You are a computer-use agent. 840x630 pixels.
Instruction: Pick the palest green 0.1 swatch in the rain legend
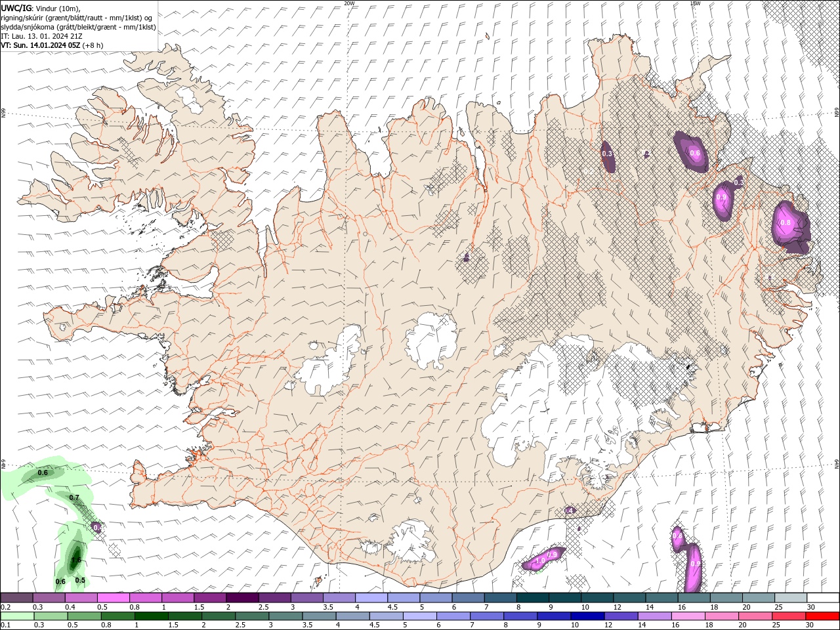pyautogui.click(x=18, y=616)
